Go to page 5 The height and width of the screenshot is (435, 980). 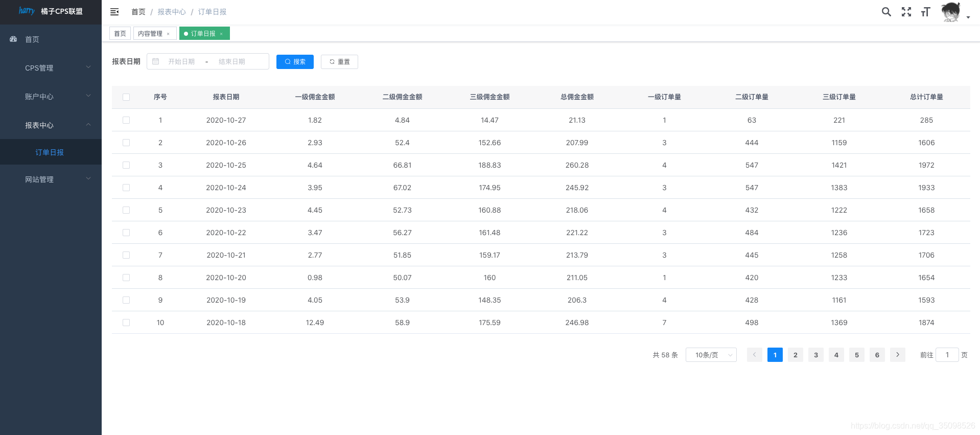tap(856, 355)
